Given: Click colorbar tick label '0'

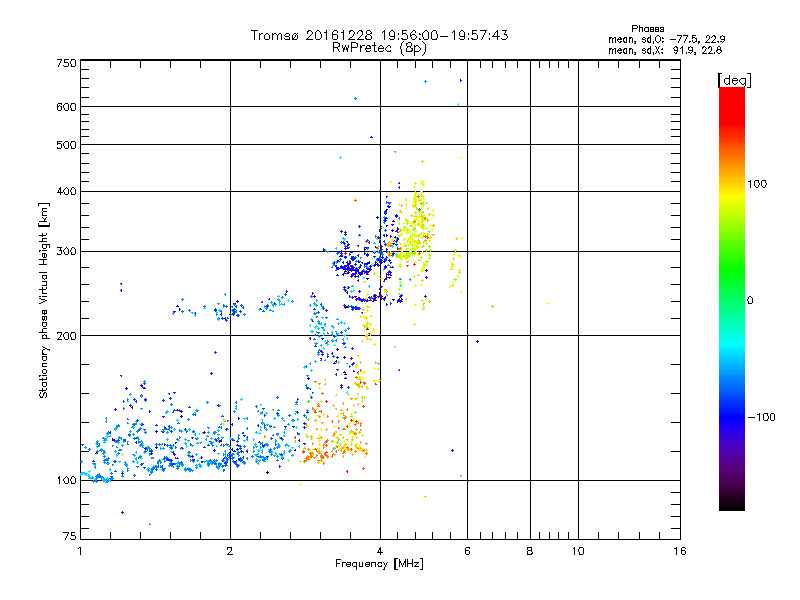Looking at the screenshot, I should point(750,300).
